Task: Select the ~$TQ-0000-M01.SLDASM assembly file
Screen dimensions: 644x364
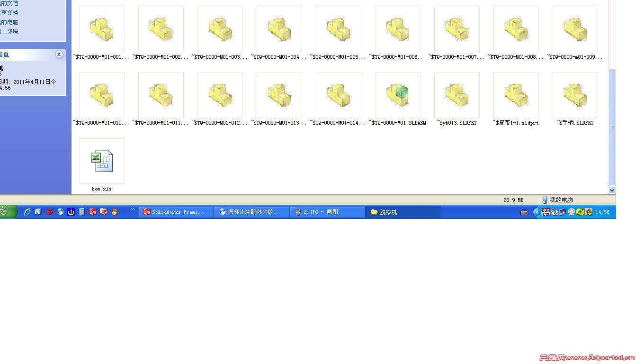Action: tap(398, 99)
